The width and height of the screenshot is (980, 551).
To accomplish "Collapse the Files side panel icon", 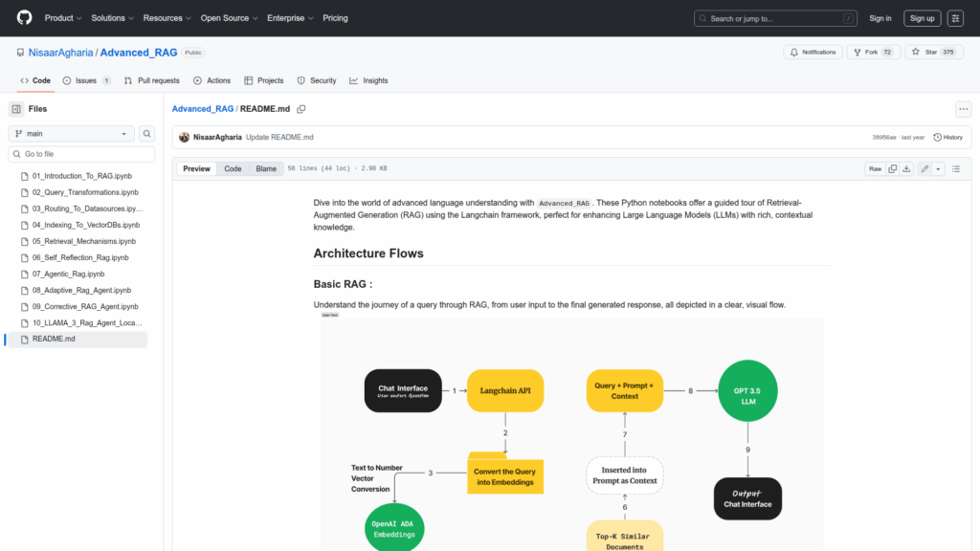I will (x=16, y=109).
